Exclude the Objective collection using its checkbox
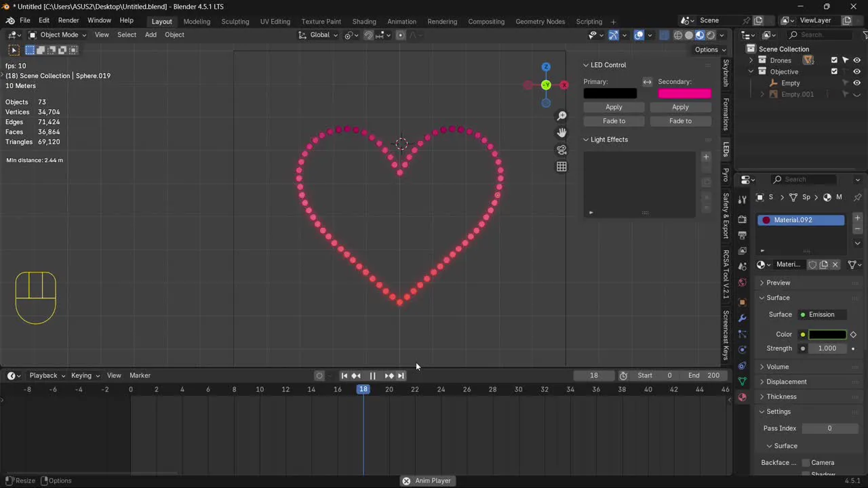Screen dimensions: 868x488 click(x=834, y=72)
